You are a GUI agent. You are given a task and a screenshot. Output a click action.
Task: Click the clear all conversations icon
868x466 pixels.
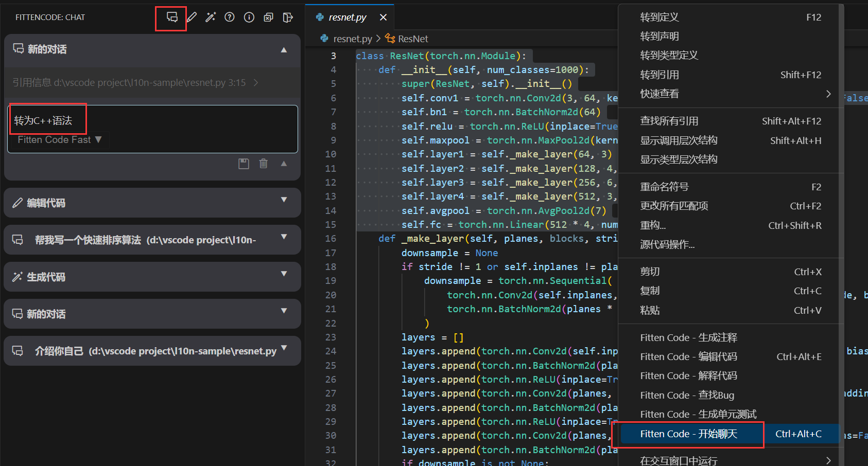(x=268, y=17)
